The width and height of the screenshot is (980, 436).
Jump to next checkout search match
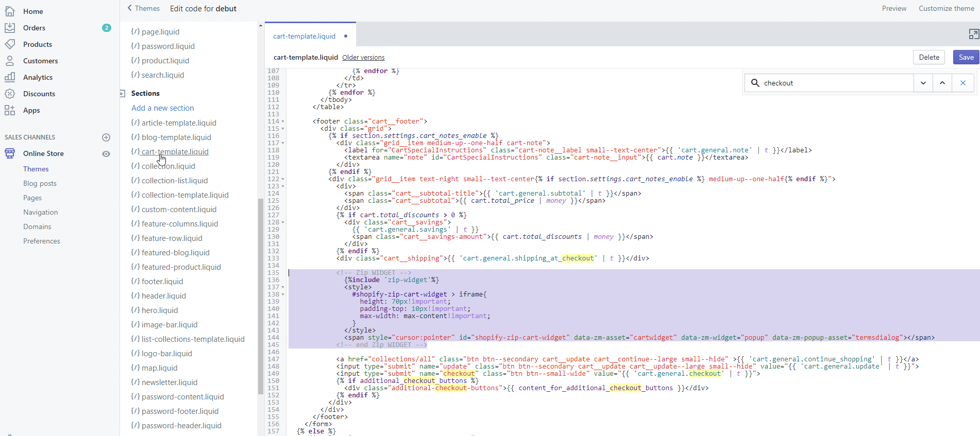[x=923, y=83]
